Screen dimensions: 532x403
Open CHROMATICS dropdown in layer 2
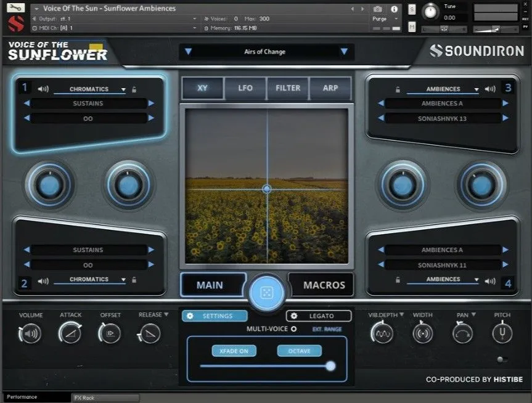click(90, 280)
